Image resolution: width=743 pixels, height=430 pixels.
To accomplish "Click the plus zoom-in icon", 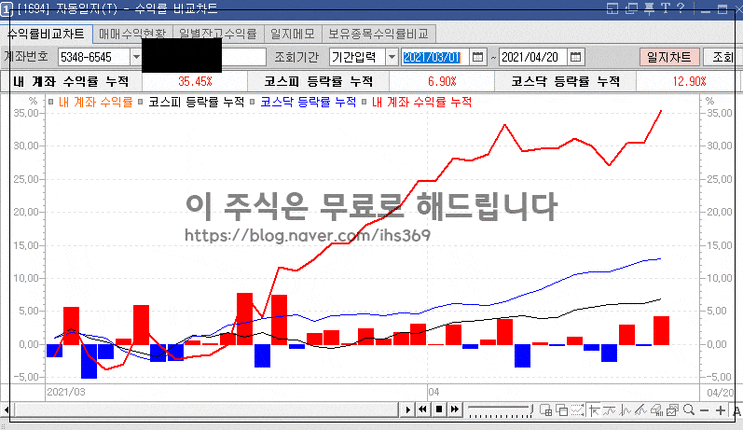I will (x=720, y=411).
